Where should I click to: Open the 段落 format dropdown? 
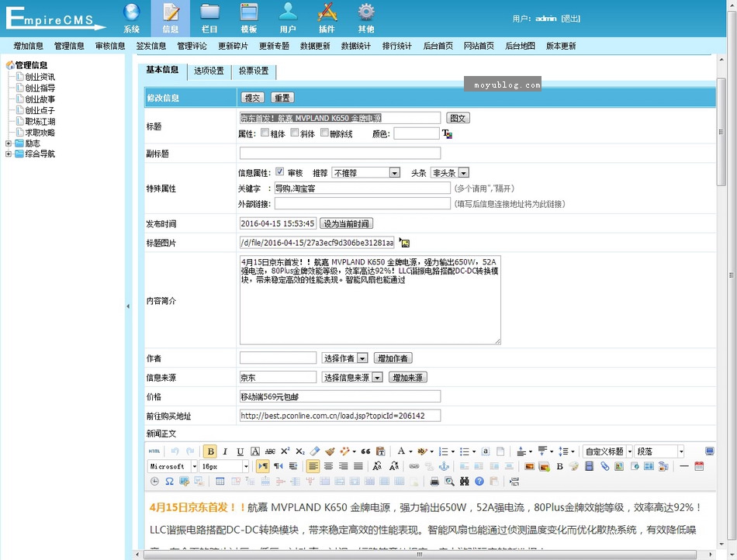tap(659, 451)
